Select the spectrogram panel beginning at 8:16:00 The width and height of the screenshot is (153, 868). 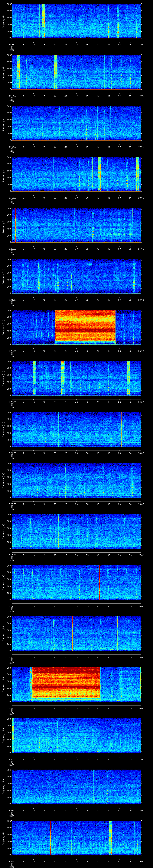click(x=76, y=21)
